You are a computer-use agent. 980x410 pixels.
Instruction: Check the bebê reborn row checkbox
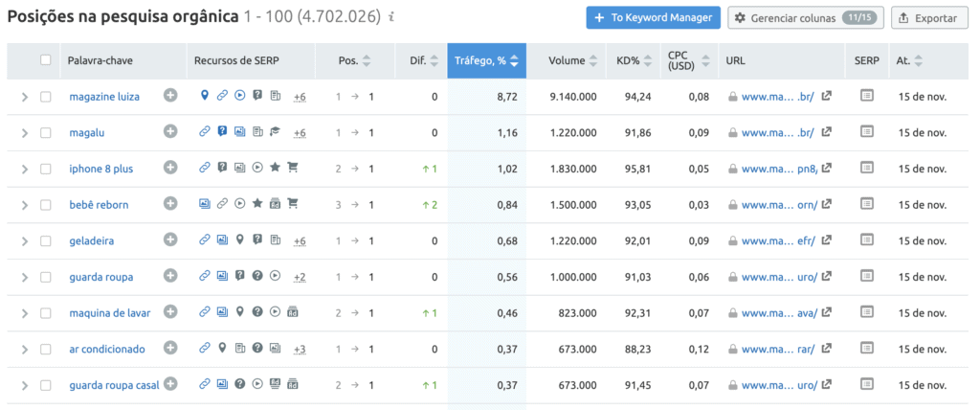[46, 205]
